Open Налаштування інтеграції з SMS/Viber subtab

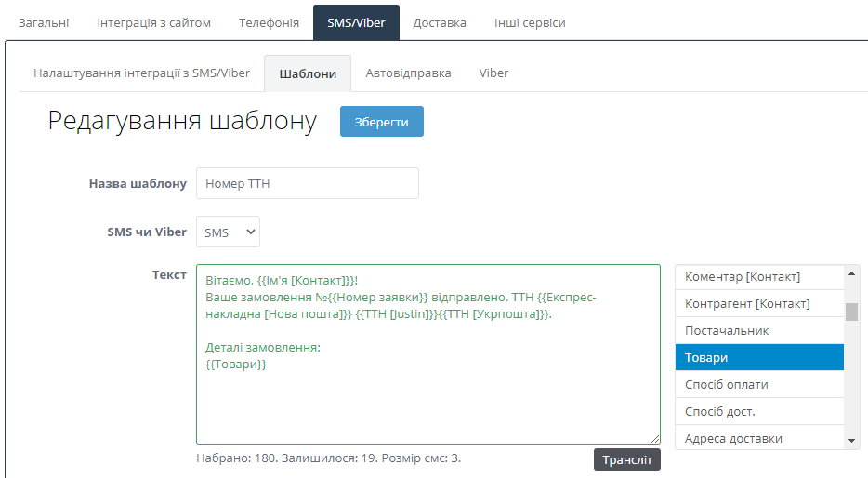[x=141, y=73]
